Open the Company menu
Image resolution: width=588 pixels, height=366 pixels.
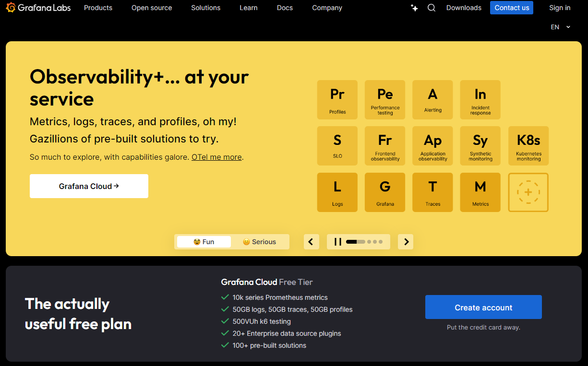327,8
